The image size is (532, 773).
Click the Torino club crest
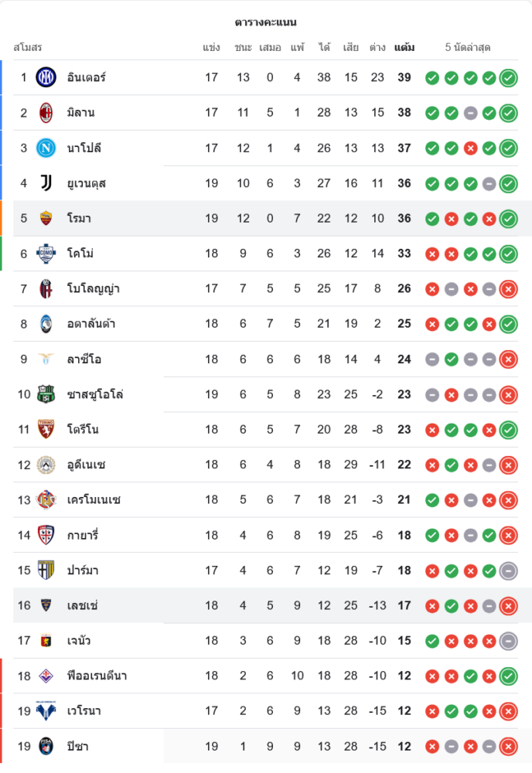tap(46, 429)
